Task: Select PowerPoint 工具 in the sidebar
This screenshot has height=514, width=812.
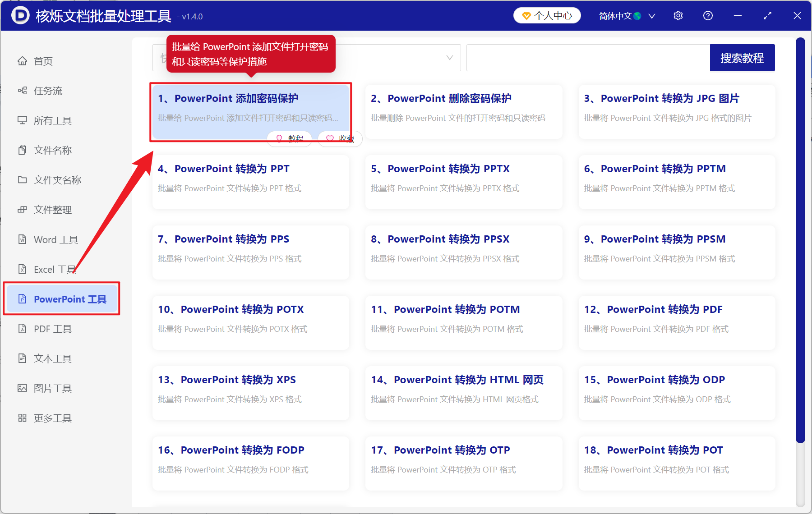Action: tap(62, 299)
